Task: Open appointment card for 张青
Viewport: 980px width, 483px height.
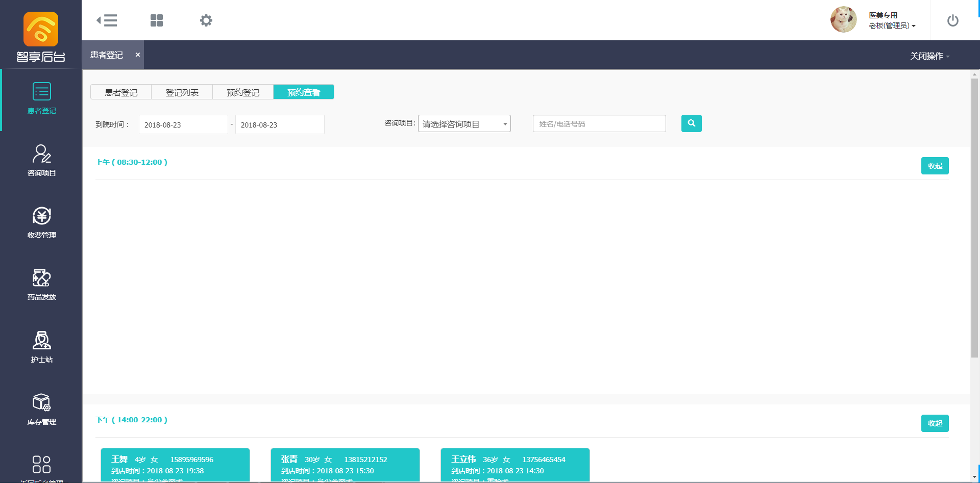Action: (345, 465)
